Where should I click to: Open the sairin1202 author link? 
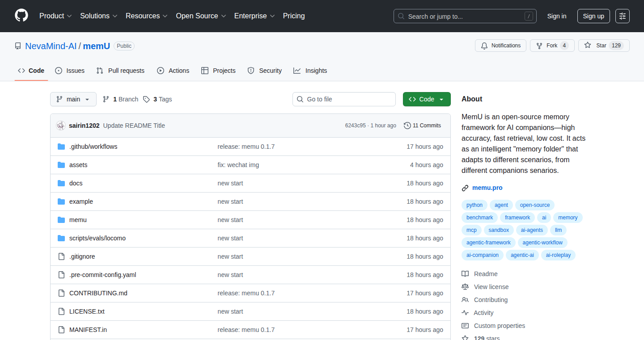coord(84,126)
